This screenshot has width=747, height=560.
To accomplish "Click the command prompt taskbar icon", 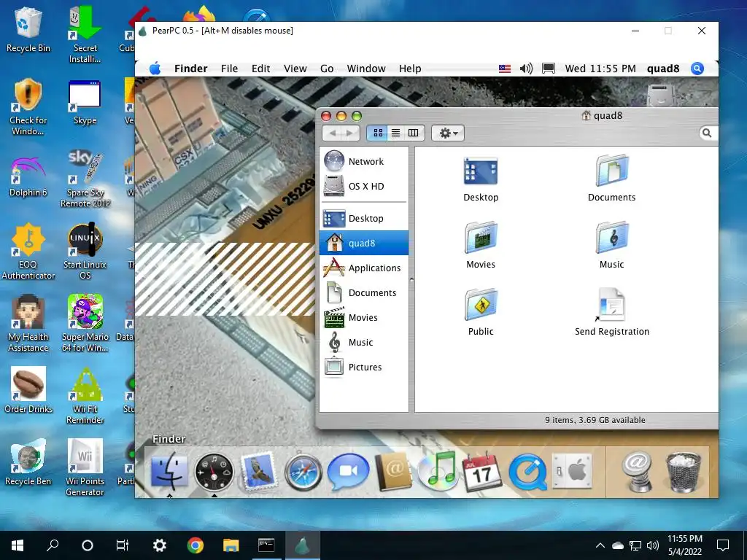I will (x=266, y=545).
